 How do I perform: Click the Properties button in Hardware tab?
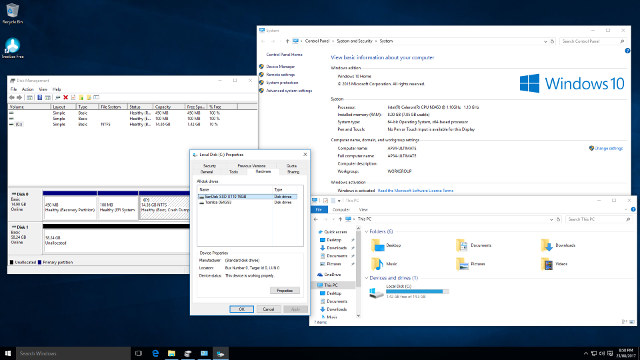[285, 291]
